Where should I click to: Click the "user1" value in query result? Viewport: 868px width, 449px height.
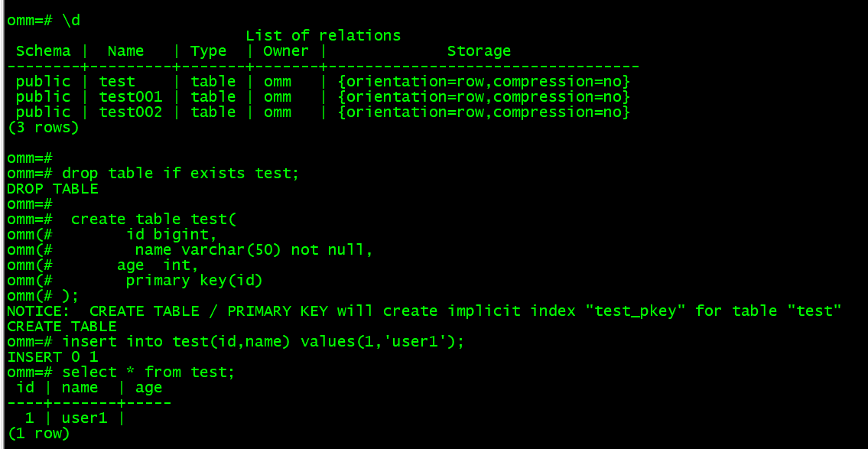85,418
